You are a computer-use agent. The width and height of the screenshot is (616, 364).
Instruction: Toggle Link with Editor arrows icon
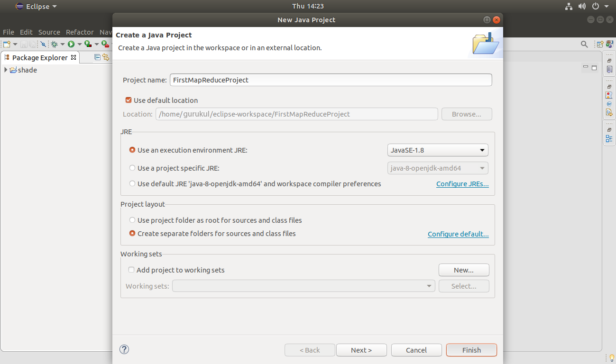click(106, 57)
